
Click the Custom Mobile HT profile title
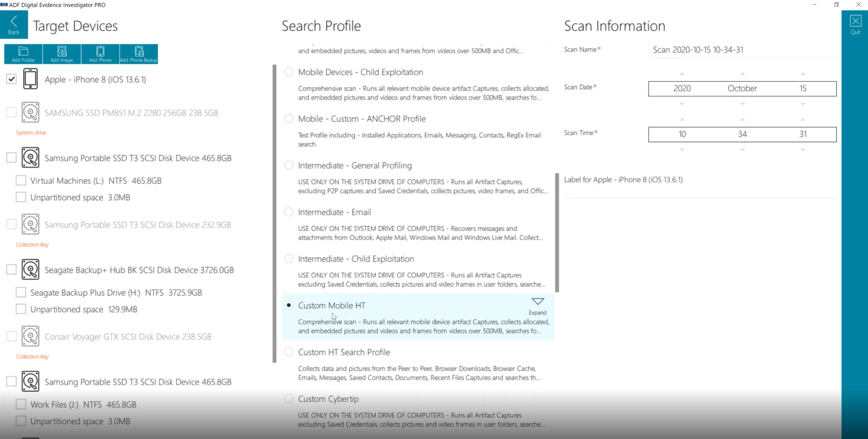pyautogui.click(x=332, y=305)
